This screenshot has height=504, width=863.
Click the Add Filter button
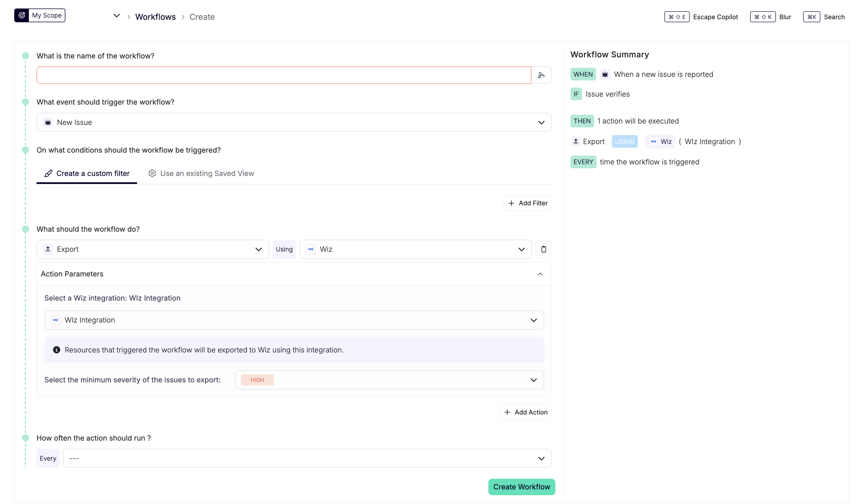pyautogui.click(x=527, y=203)
